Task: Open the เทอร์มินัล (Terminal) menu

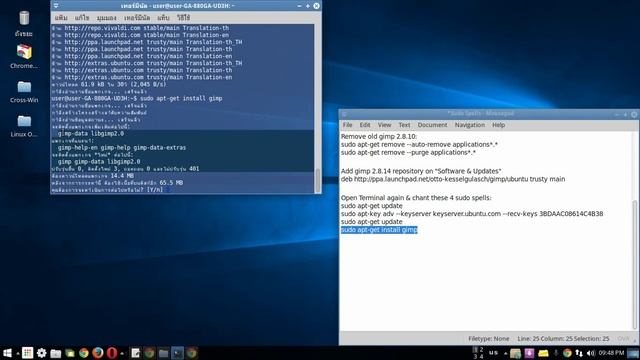Action: click(x=137, y=18)
